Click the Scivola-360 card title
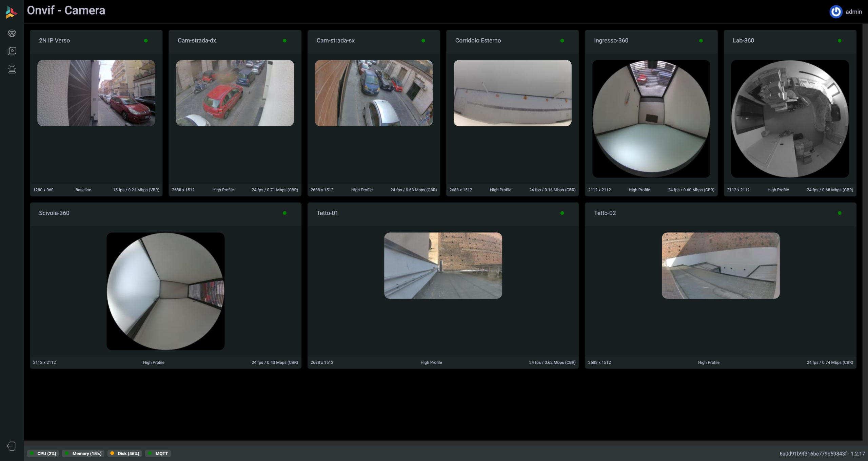 coord(54,213)
